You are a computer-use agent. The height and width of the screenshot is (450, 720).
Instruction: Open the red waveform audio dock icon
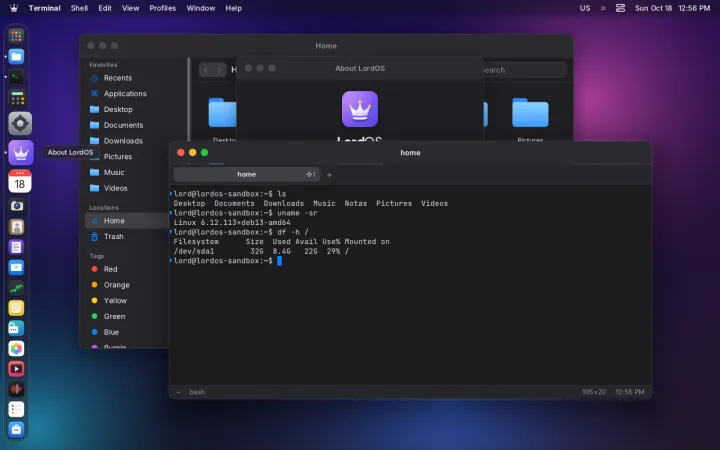[x=16, y=389]
